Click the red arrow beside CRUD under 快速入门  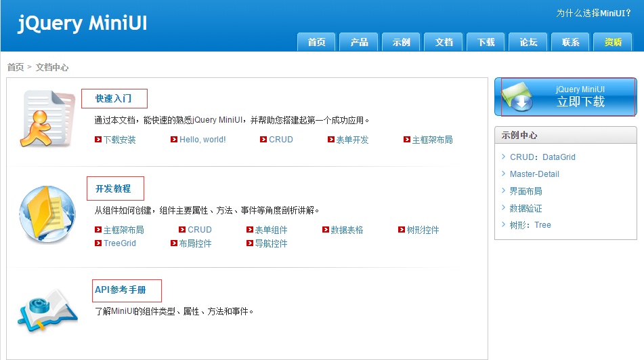[263, 139]
